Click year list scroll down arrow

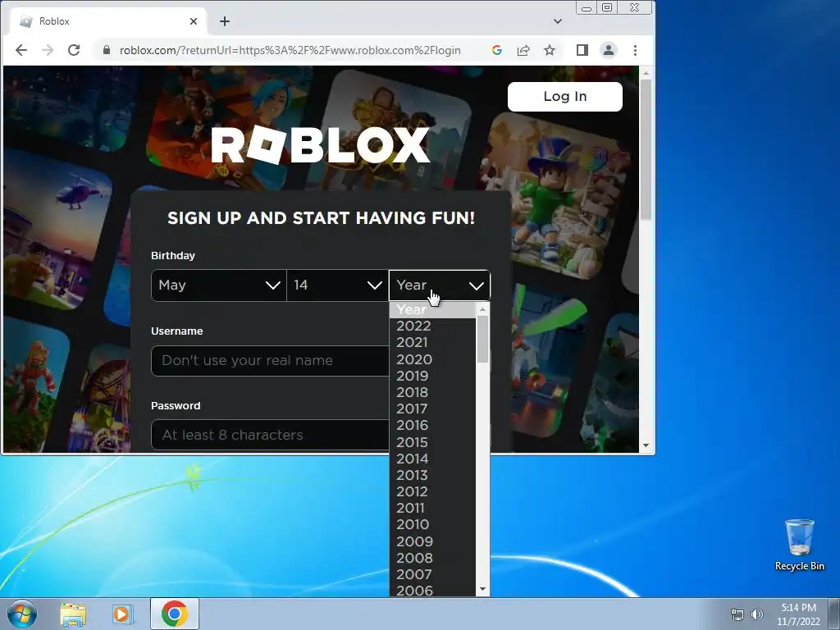(482, 589)
